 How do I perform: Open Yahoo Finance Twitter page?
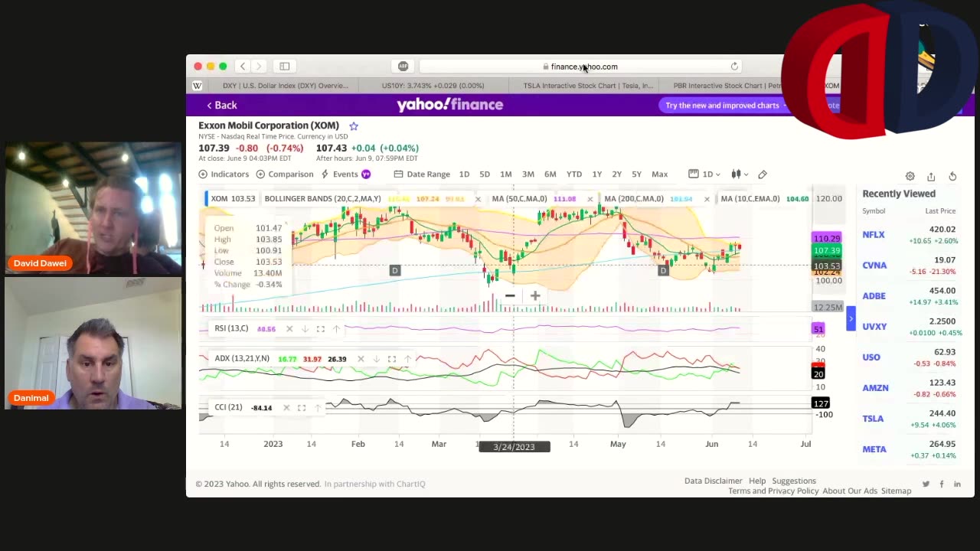coord(926,484)
